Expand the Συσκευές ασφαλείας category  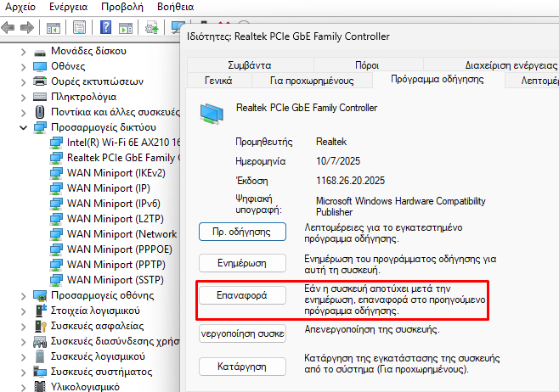(23, 327)
